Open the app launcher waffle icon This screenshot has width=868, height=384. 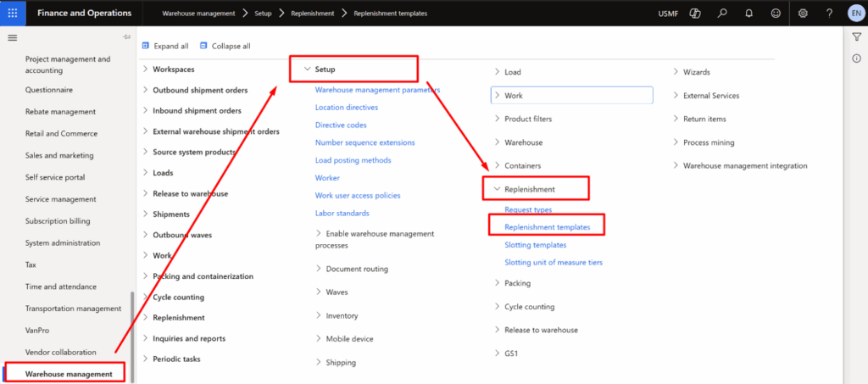tap(13, 14)
